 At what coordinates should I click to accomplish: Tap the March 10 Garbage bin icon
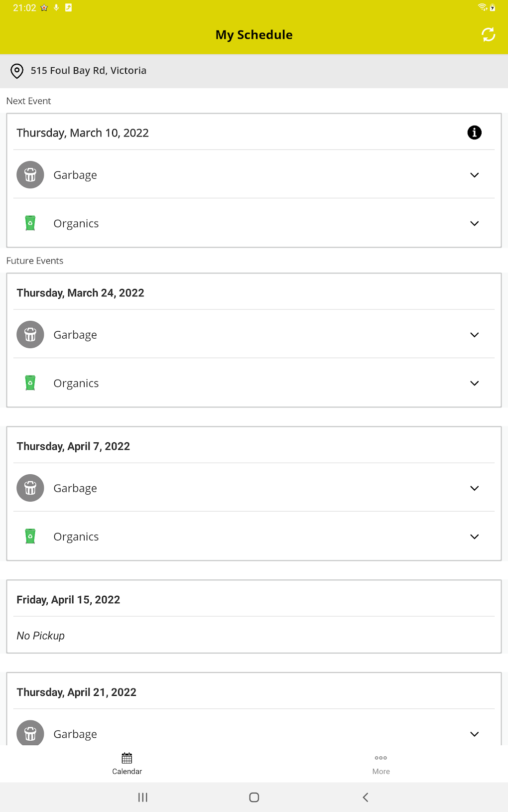[x=30, y=175]
